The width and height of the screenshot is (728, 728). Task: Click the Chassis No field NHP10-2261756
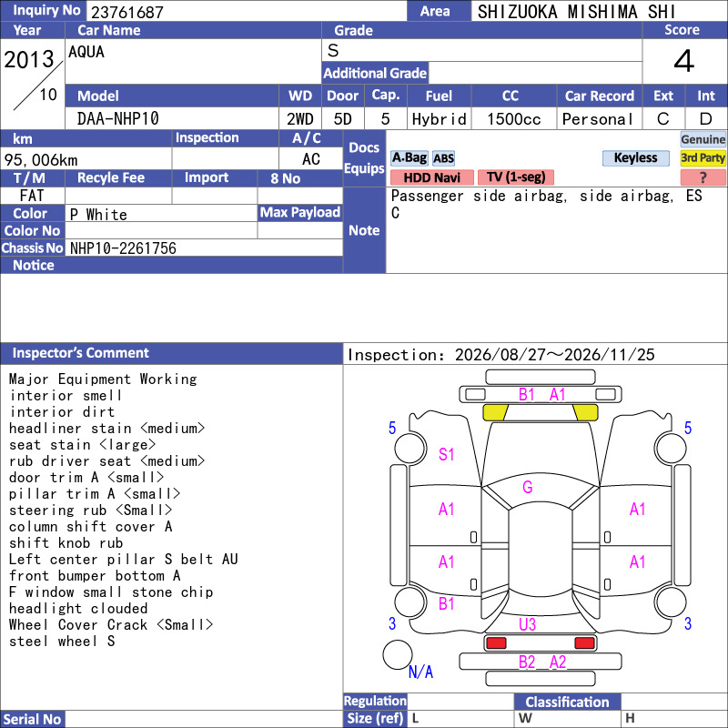204,248
